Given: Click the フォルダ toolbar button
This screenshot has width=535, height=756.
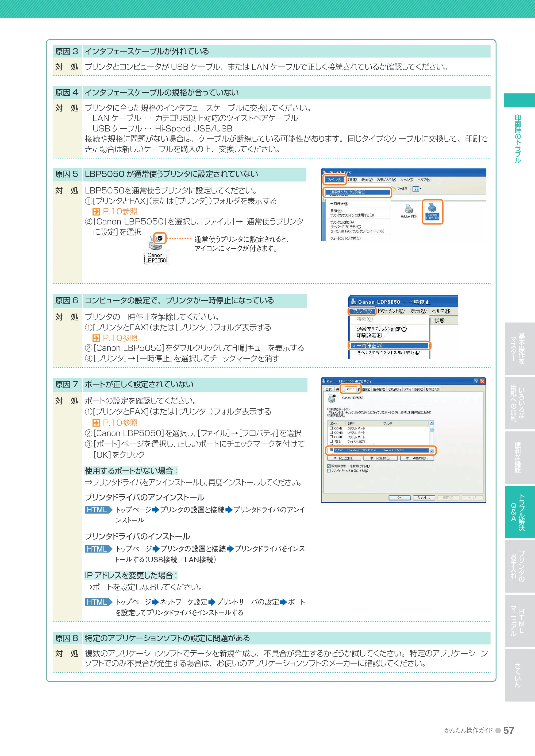Looking at the screenshot, I should (x=400, y=189).
